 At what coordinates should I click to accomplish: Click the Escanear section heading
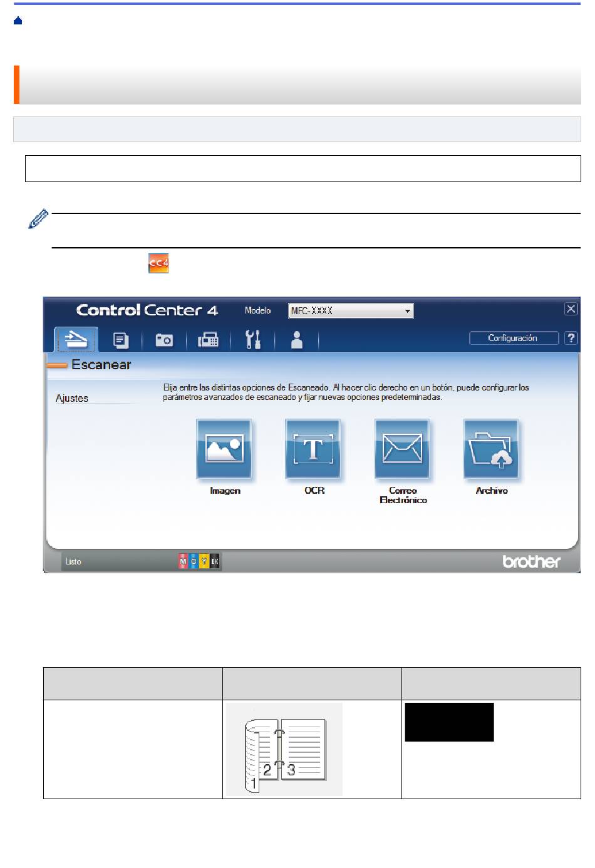(x=101, y=365)
